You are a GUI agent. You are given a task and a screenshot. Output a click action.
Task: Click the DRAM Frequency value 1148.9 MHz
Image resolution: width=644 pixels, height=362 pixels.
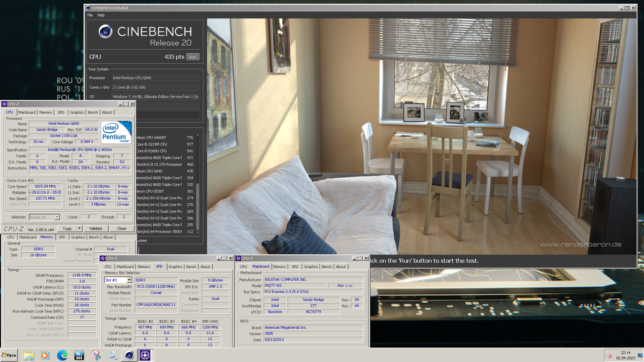tap(82, 275)
